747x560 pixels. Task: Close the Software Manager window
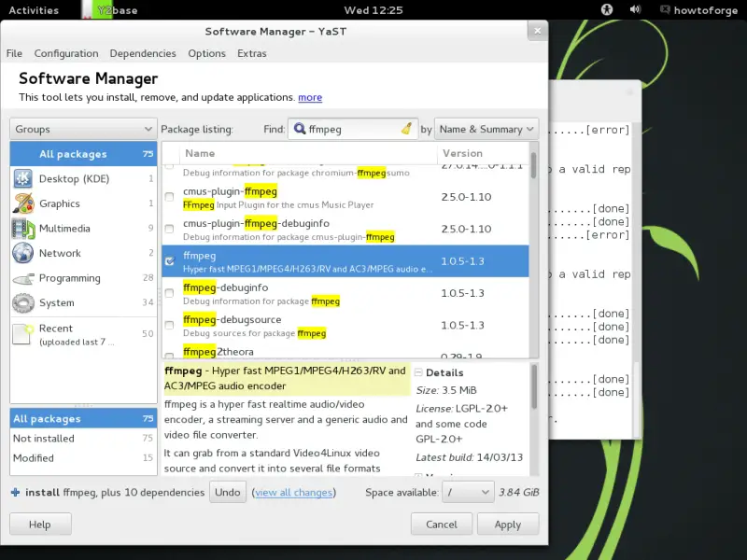pyautogui.click(x=538, y=31)
